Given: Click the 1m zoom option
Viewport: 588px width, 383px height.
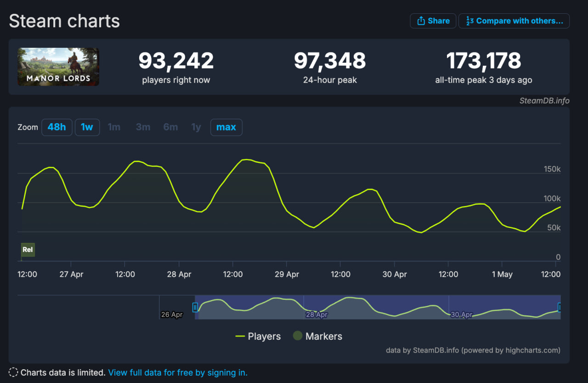Looking at the screenshot, I should (x=114, y=127).
